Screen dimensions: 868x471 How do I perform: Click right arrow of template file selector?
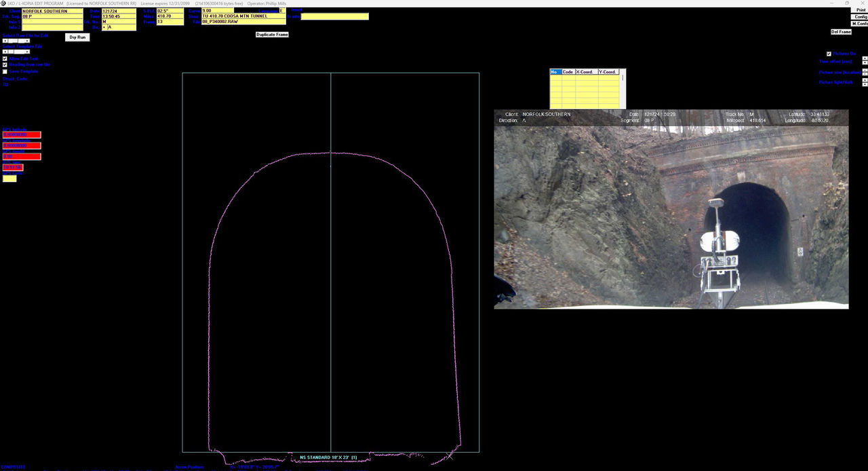click(x=27, y=52)
